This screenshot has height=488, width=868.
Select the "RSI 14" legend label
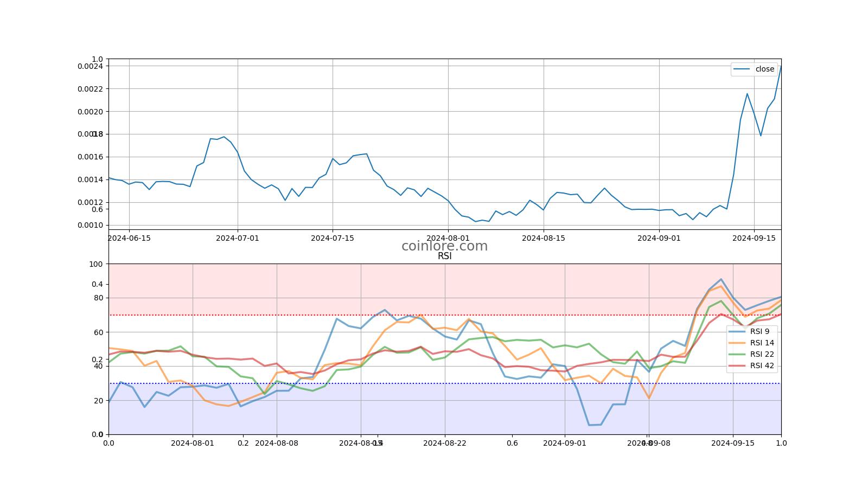pyautogui.click(x=762, y=343)
